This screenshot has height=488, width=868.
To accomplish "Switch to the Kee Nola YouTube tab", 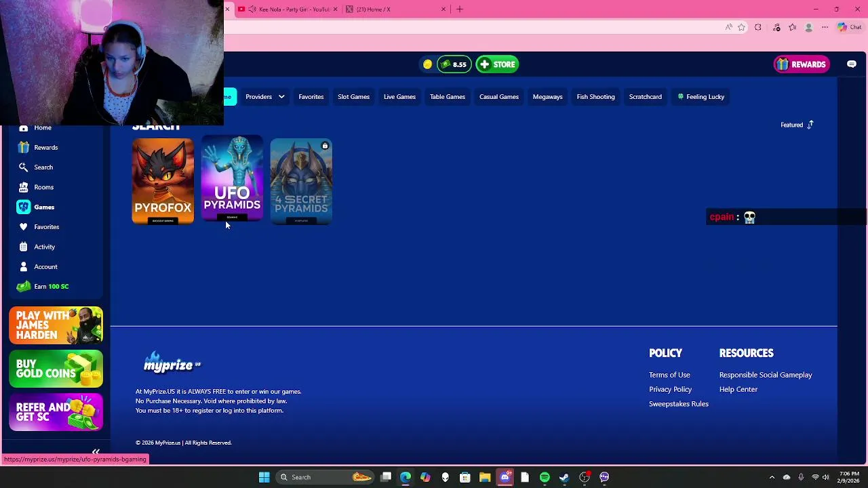I will click(x=288, y=9).
